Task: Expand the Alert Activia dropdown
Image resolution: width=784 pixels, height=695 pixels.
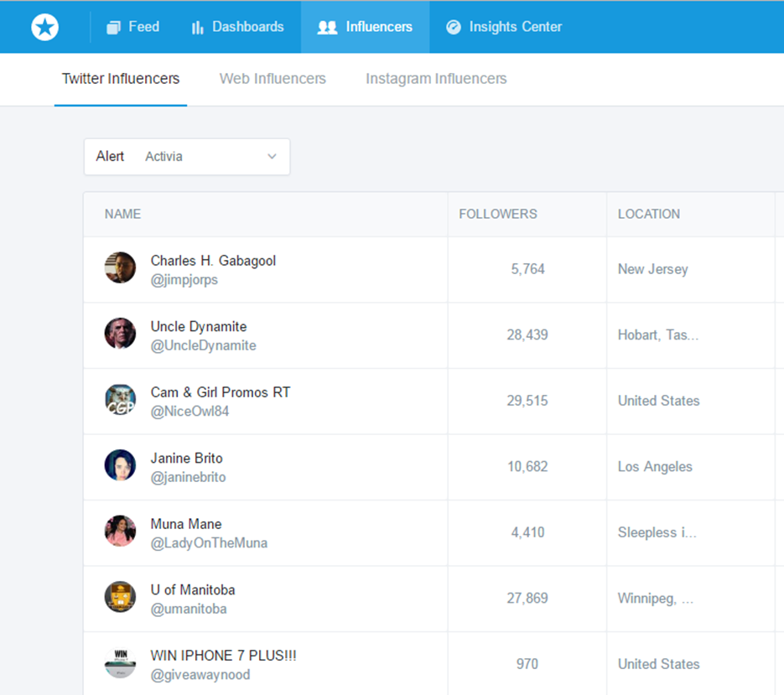Action: pos(187,157)
